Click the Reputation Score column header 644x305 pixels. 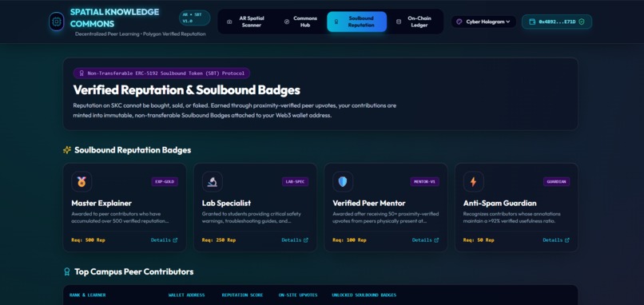click(242, 295)
